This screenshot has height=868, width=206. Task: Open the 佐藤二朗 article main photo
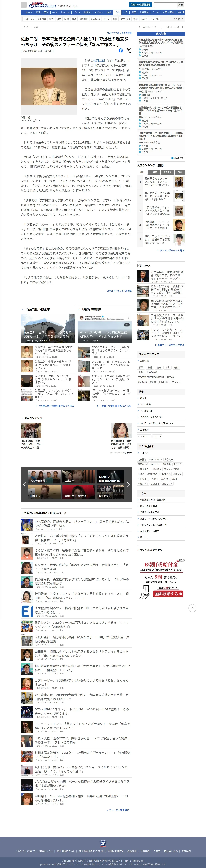(49, 86)
